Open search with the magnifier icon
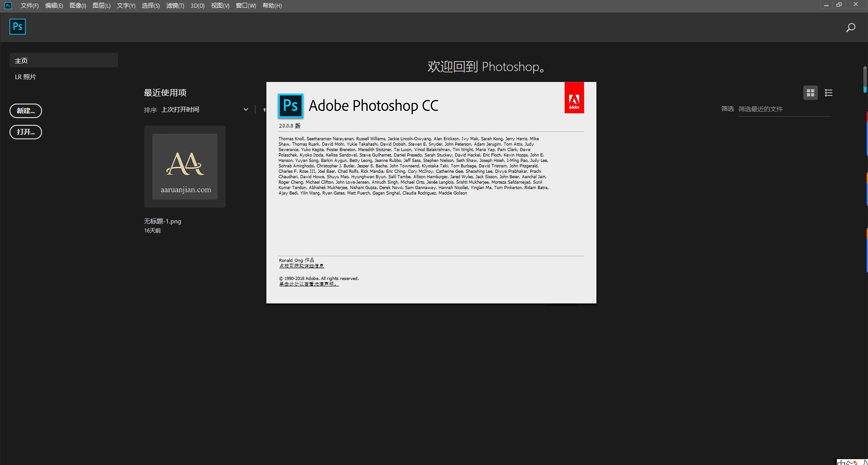The height and width of the screenshot is (465, 868). [x=850, y=28]
